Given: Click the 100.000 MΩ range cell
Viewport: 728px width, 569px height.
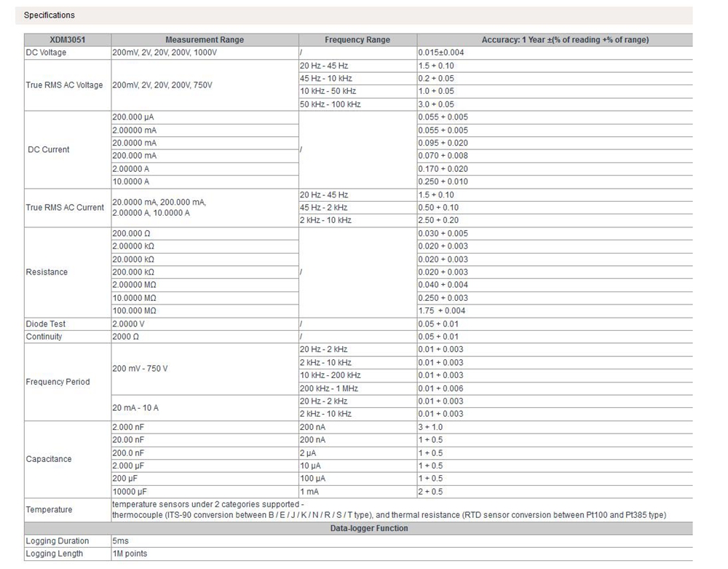Looking at the screenshot, I should click(x=135, y=311).
